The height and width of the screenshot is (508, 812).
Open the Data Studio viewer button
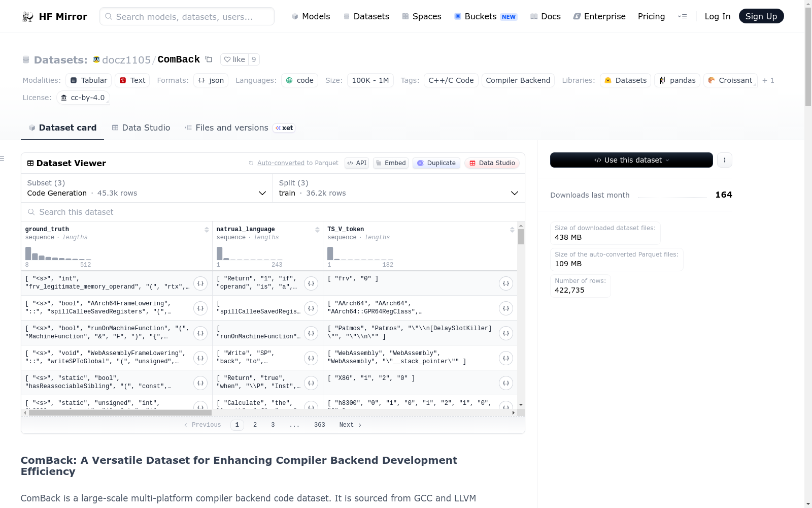click(492, 163)
